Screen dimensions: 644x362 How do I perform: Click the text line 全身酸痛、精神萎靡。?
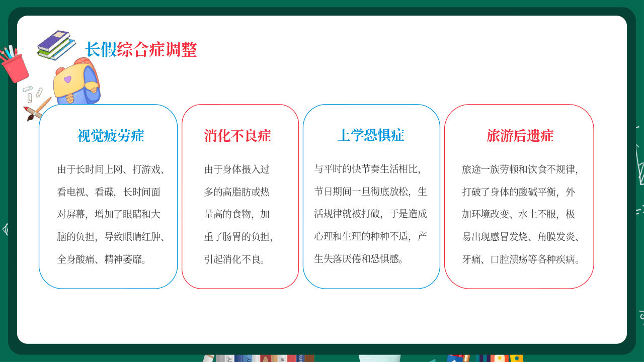[x=102, y=260]
